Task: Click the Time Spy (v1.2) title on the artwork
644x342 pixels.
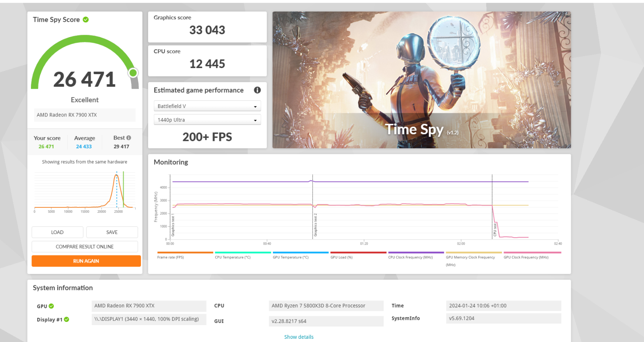Action: pos(421,130)
